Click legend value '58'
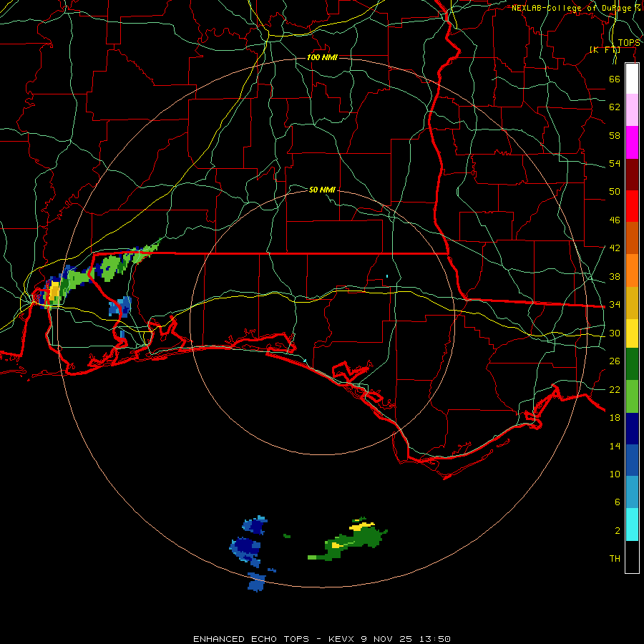The height and width of the screenshot is (644, 644). [615, 135]
